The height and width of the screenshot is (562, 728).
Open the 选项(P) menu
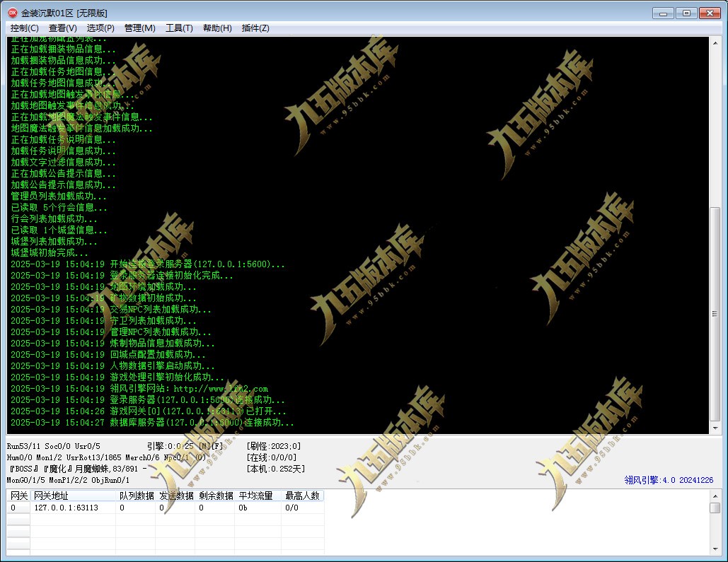(100, 28)
